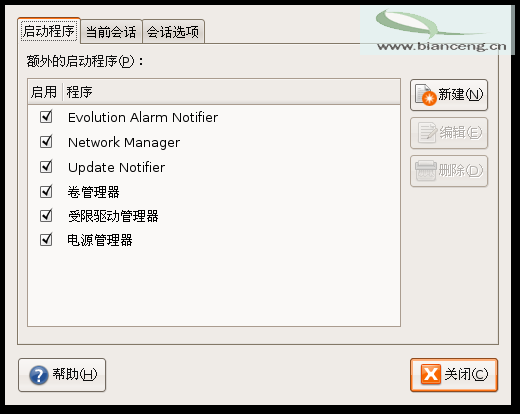Switch to the 当前会话 tab

(111, 32)
